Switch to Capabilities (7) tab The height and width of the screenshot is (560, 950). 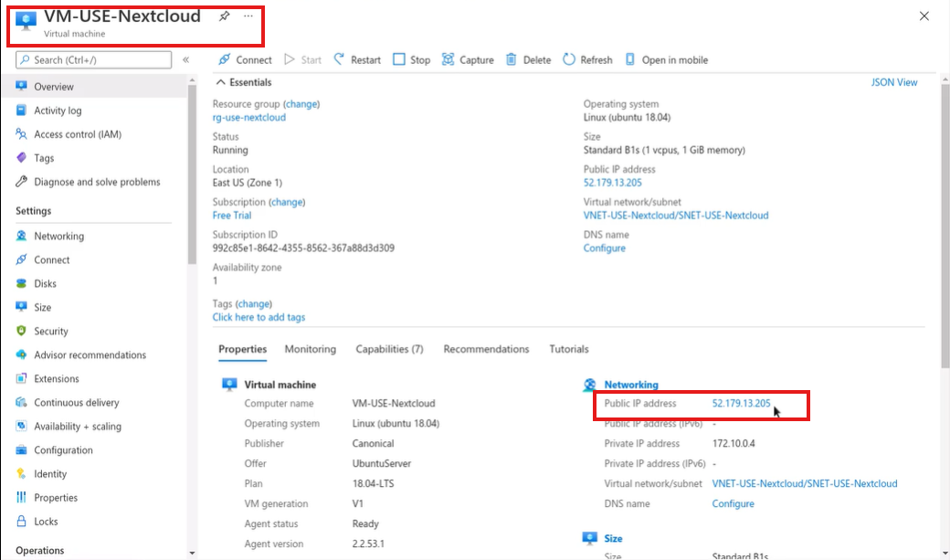(389, 349)
